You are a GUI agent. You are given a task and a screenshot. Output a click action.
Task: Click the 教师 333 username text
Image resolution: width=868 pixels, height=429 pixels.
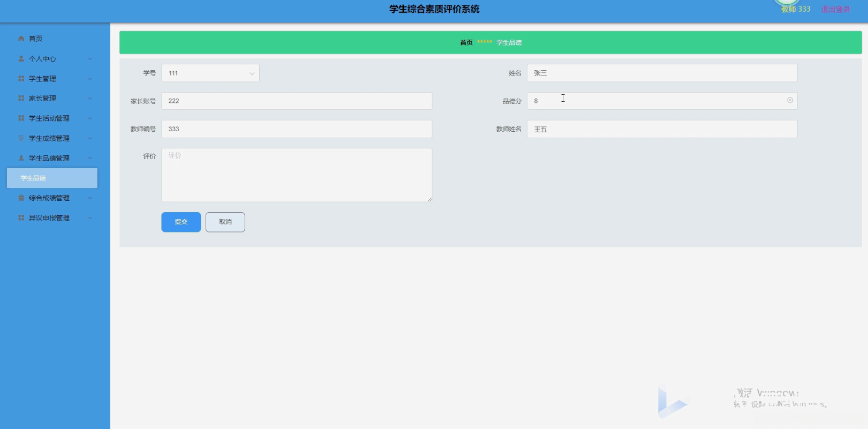coord(796,9)
